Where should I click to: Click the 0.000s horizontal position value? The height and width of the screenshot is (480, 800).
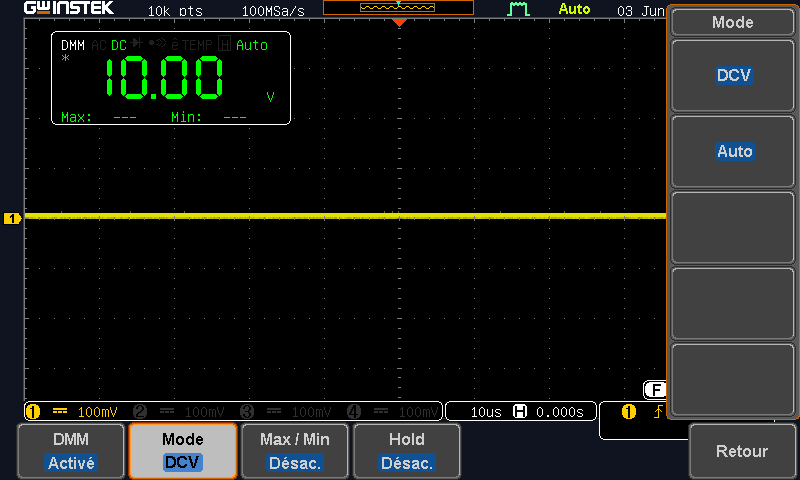click(x=560, y=412)
